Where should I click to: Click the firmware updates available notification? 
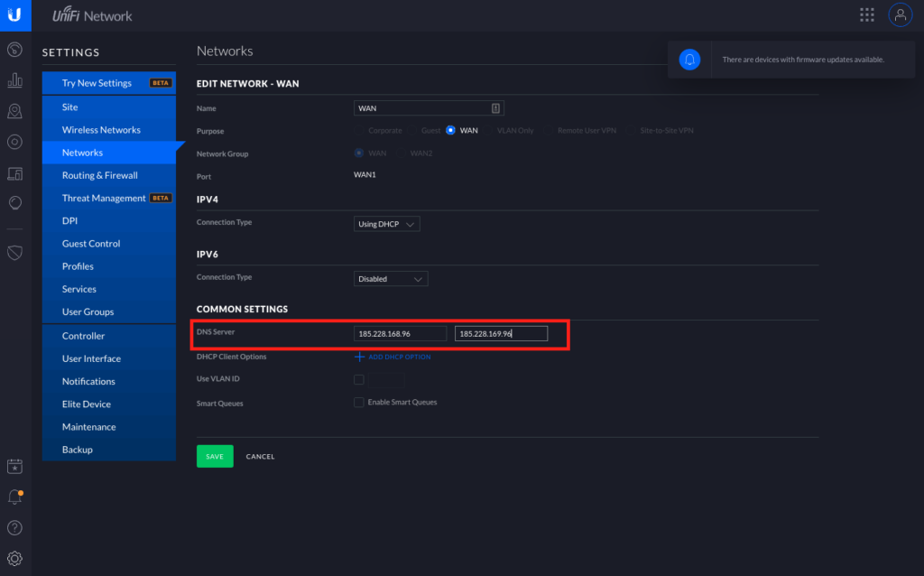(791, 60)
